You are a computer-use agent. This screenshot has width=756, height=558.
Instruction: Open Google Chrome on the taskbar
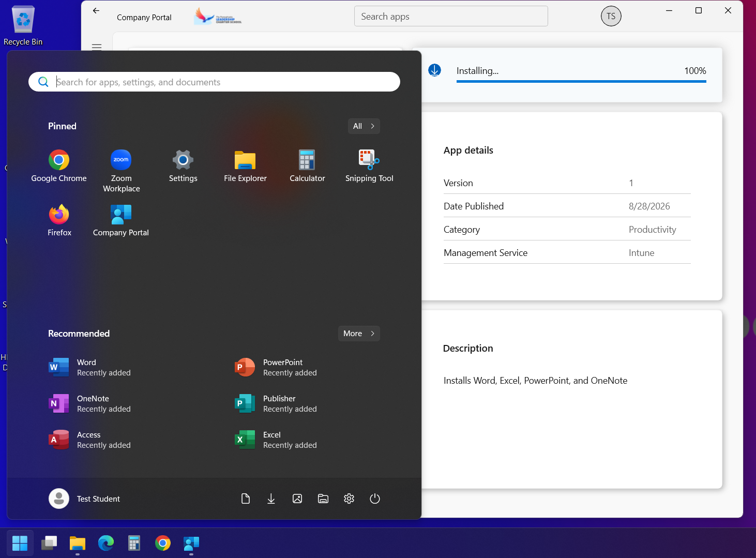pyautogui.click(x=163, y=543)
